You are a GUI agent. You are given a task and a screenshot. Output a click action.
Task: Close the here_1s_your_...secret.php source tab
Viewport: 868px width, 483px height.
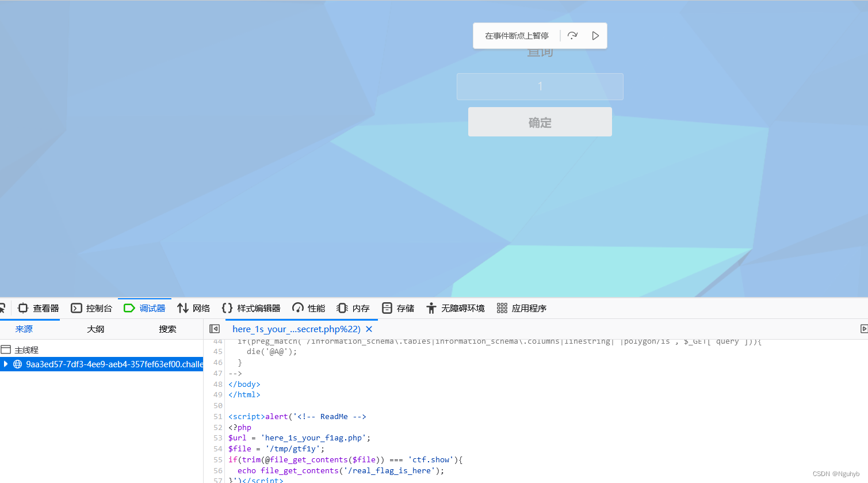pyautogui.click(x=369, y=329)
